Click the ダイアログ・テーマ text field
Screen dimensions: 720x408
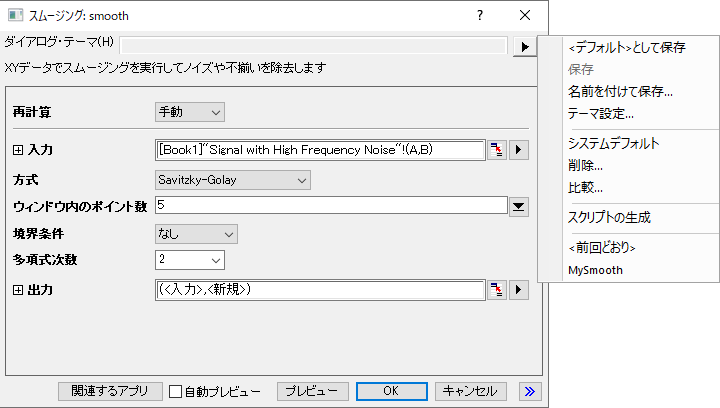[x=314, y=45]
